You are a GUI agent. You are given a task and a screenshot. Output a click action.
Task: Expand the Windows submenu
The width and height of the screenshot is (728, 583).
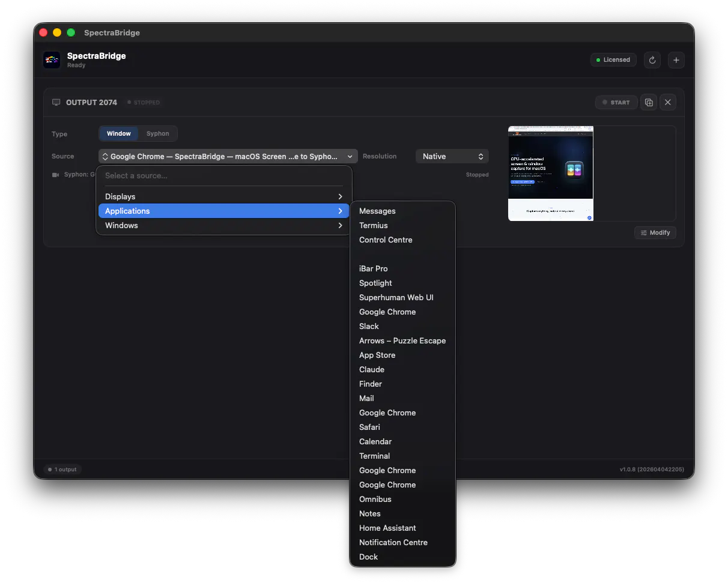pyautogui.click(x=223, y=225)
